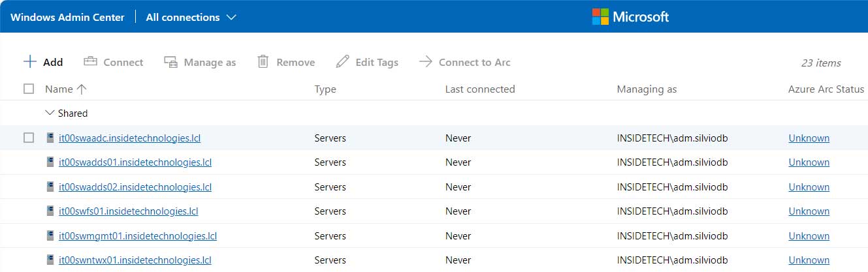868x272 pixels.
Task: Sort by the Managing as column
Action: pos(647,89)
